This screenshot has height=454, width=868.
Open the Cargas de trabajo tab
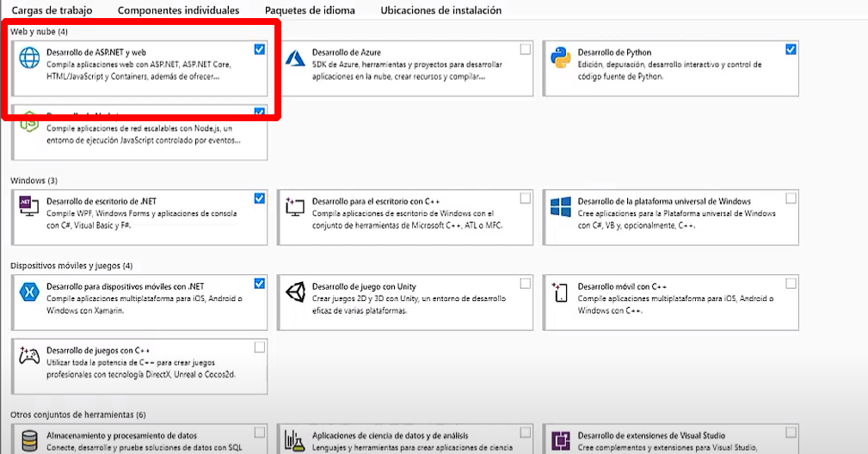coord(52,10)
